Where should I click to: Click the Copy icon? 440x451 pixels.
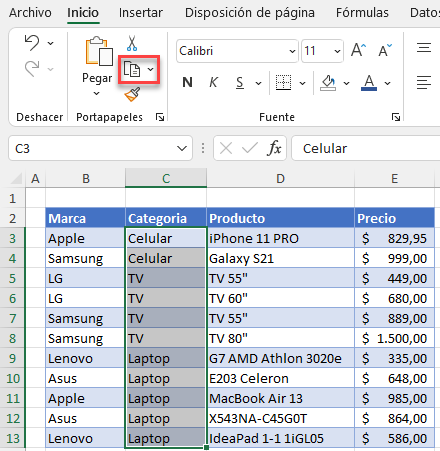[132, 69]
